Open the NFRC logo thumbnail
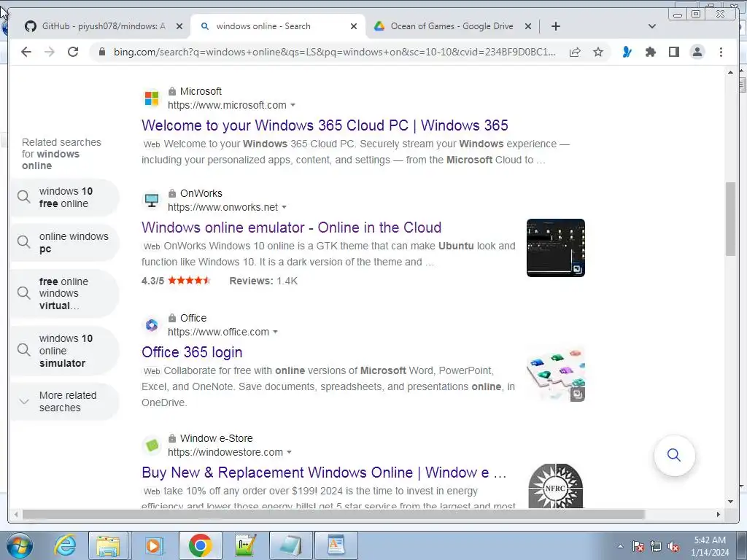The width and height of the screenshot is (747, 560). (555, 486)
